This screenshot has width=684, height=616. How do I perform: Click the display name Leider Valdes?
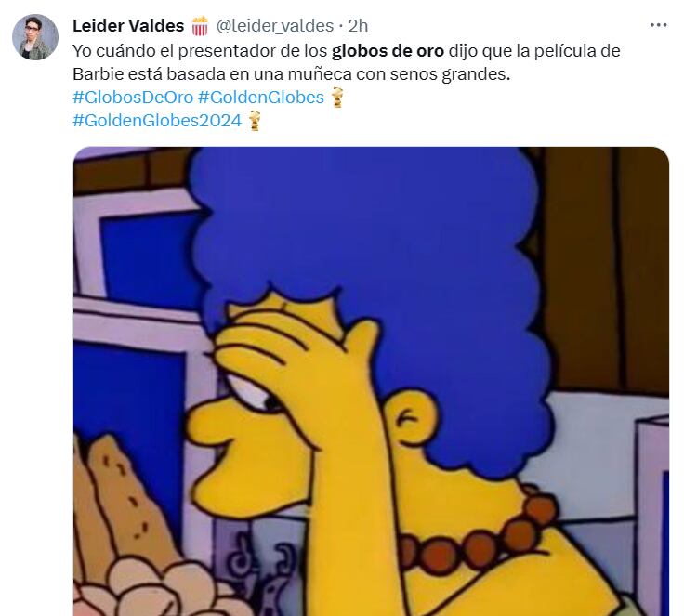point(128,26)
